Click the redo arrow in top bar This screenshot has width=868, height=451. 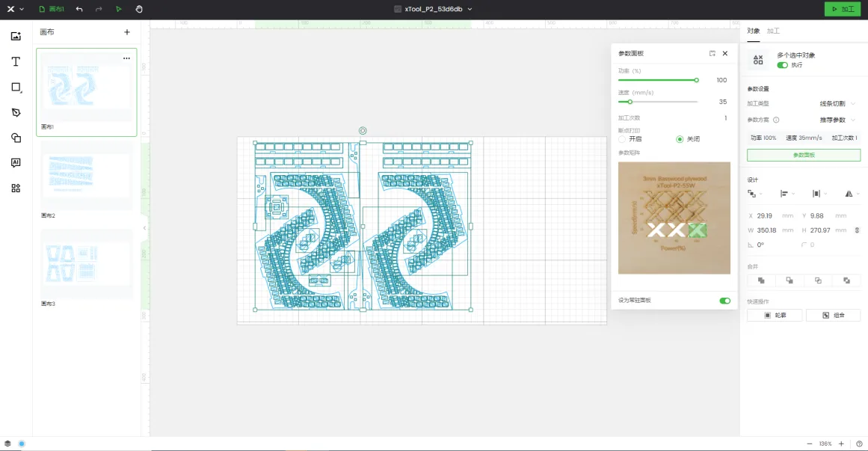coord(99,9)
